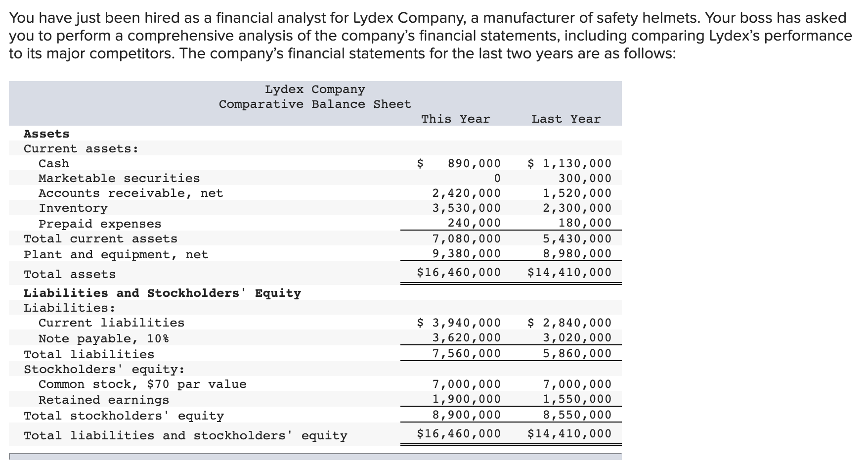Select note payable value 3,020,000
The image size is (868, 471).
577,338
